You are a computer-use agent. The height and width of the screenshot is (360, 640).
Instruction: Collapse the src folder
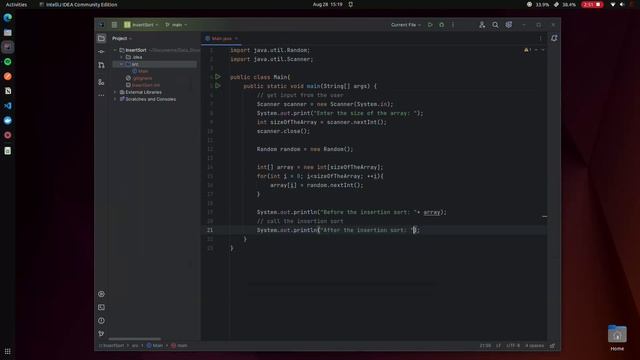(x=122, y=64)
